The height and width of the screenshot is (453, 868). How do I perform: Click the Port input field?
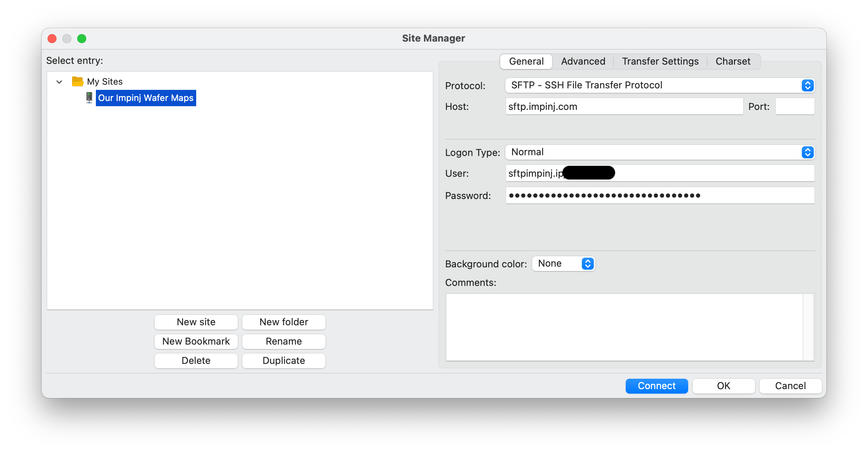[x=795, y=107]
